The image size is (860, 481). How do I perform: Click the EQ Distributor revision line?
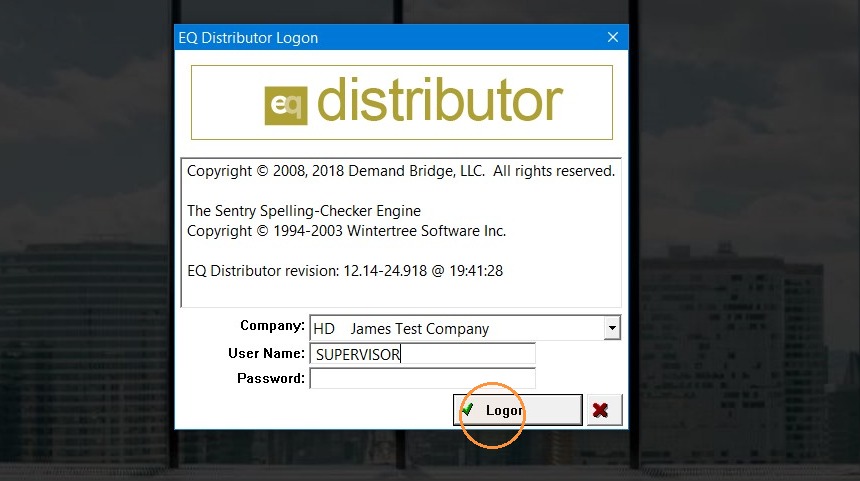[345, 271]
